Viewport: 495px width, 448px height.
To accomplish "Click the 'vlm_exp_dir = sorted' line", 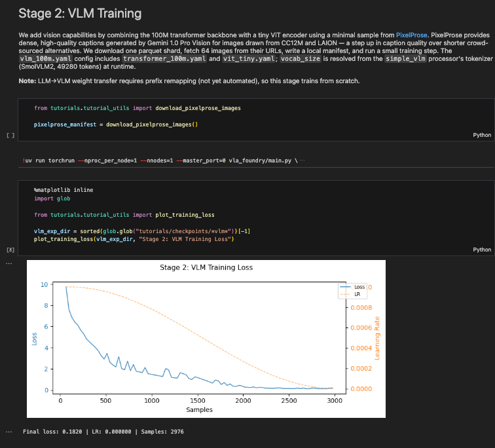I will pyautogui.click(x=142, y=231).
